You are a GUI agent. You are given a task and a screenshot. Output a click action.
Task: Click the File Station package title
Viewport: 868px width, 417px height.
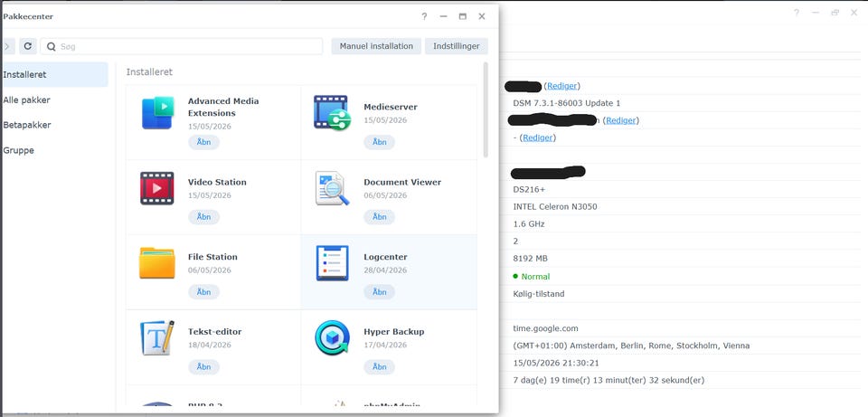pos(212,257)
